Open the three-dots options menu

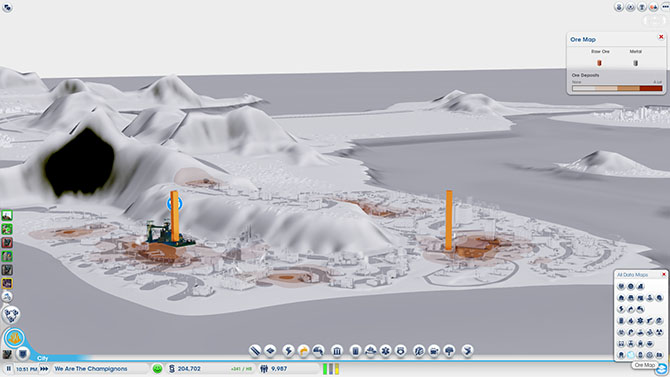click(665, 7)
